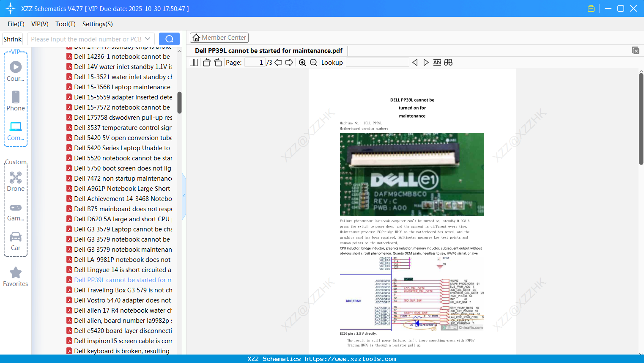
Task: Open 'Dell Vostro 5470 adapter does not' file
Action: point(119,300)
